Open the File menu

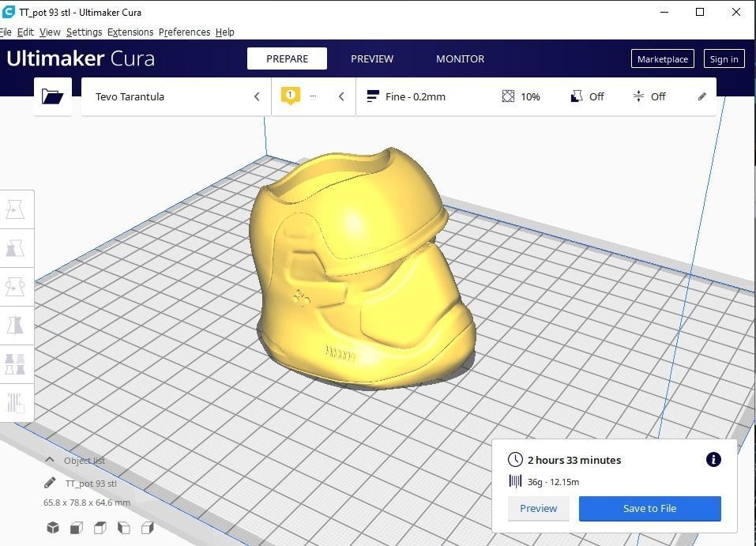point(6,32)
